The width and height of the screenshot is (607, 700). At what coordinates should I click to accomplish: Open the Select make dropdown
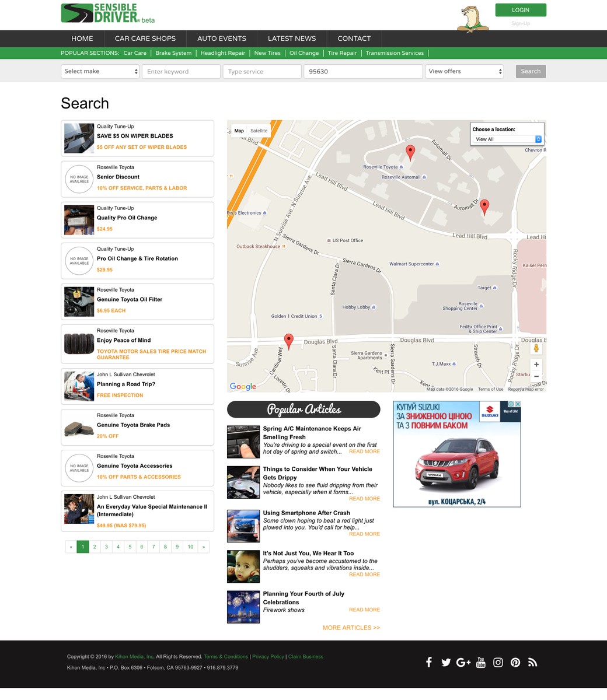point(100,71)
